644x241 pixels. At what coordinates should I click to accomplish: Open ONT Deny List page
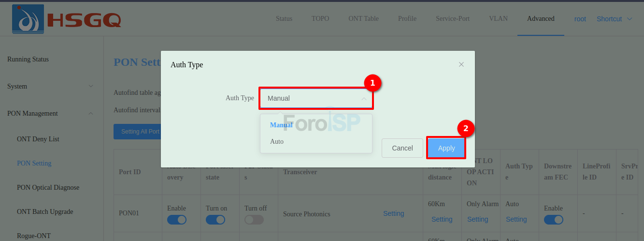click(x=38, y=139)
